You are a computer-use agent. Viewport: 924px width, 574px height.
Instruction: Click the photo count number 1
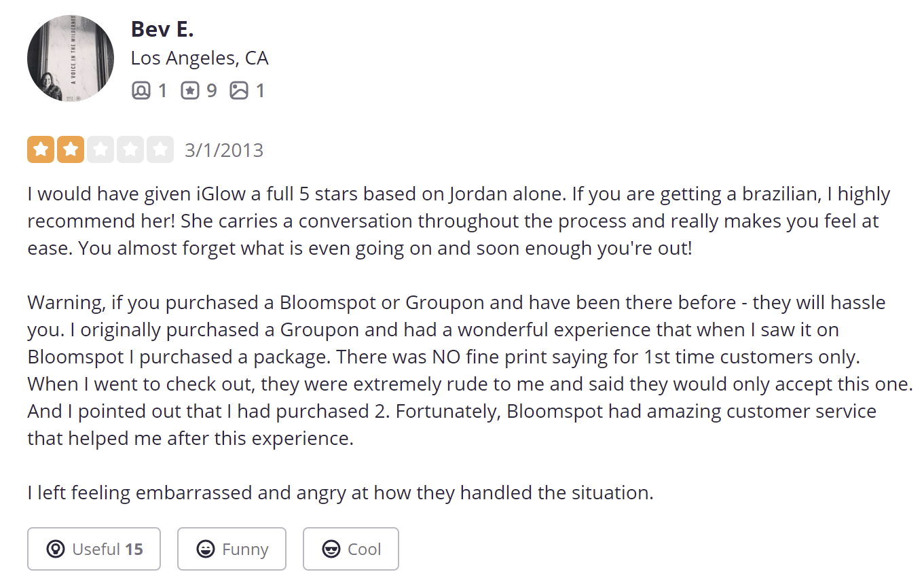[x=260, y=90]
